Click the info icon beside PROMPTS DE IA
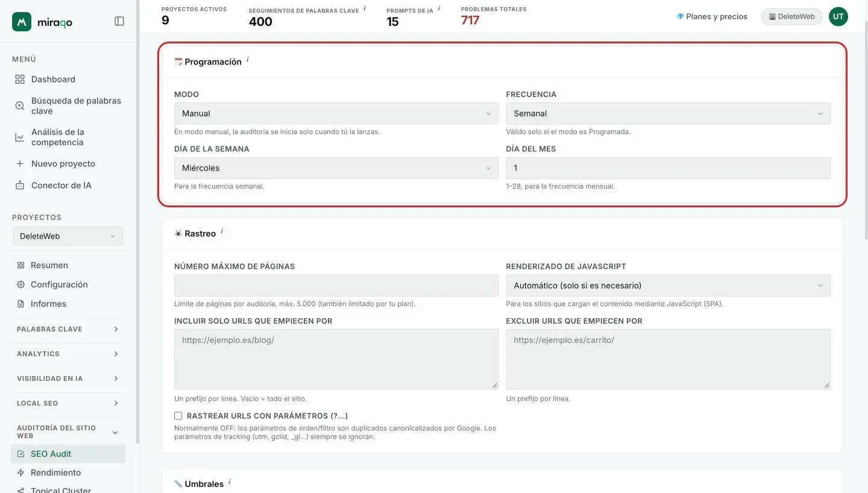Screen dimensions: 868x493 pos(439,8)
